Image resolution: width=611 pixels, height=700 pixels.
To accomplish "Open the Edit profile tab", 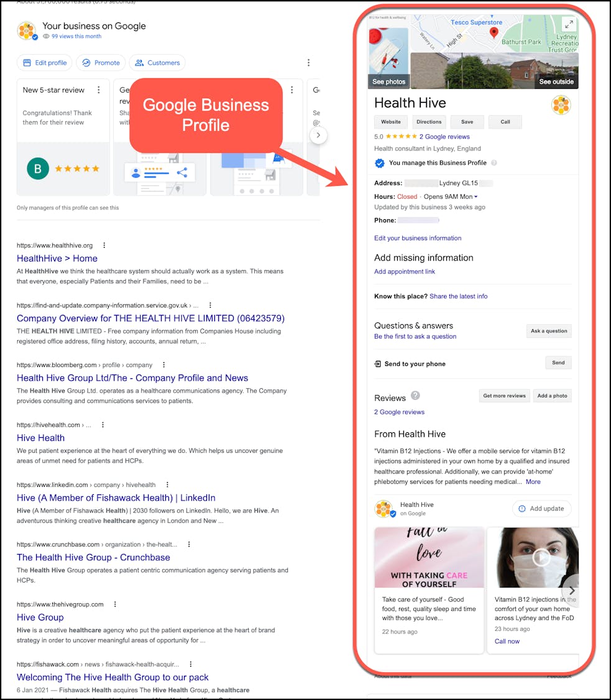I will point(44,63).
